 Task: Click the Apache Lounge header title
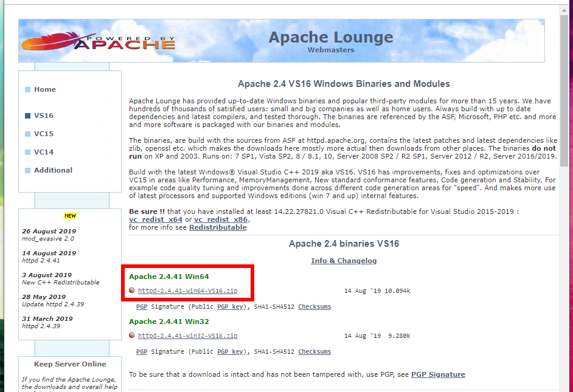331,37
